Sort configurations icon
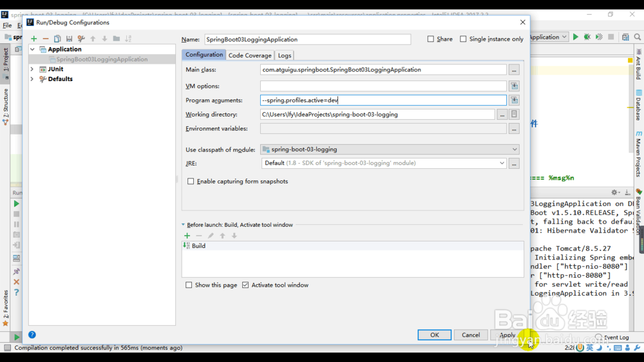 point(128,39)
